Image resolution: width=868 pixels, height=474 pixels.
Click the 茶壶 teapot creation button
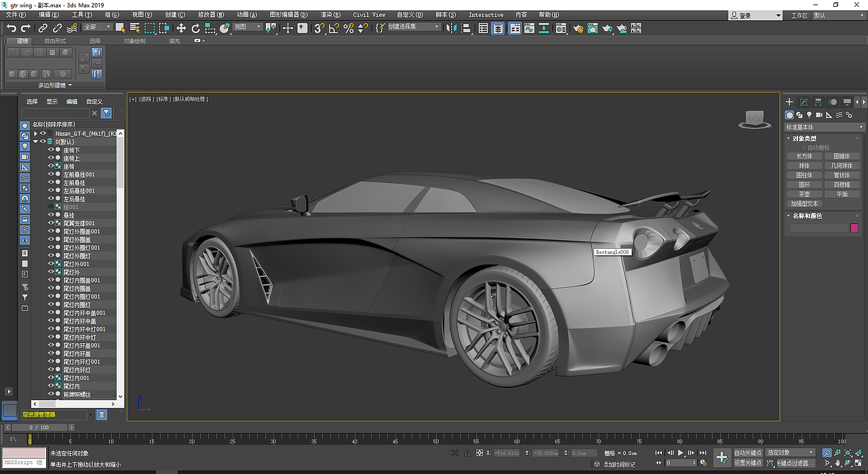pyautogui.click(x=804, y=193)
